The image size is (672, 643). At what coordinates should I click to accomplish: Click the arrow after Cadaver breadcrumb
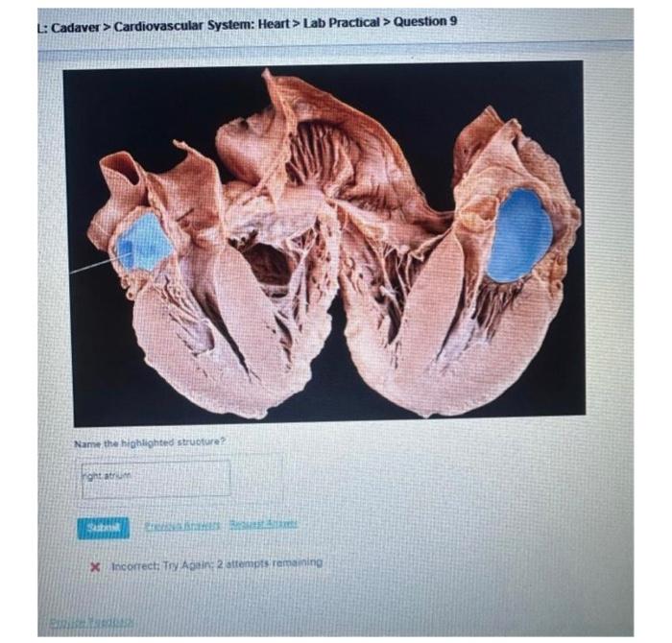tap(107, 27)
